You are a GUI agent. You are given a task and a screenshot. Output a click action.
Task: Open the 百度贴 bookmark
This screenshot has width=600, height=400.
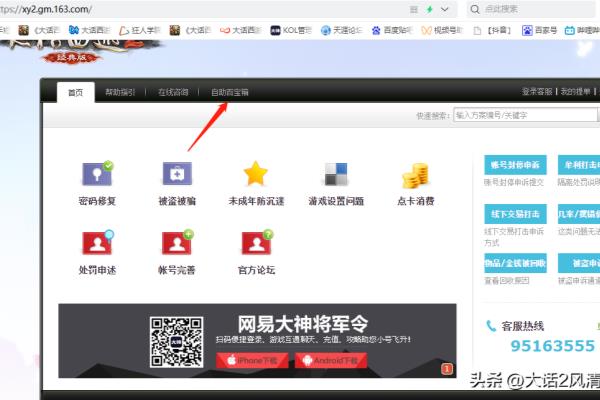[392, 30]
